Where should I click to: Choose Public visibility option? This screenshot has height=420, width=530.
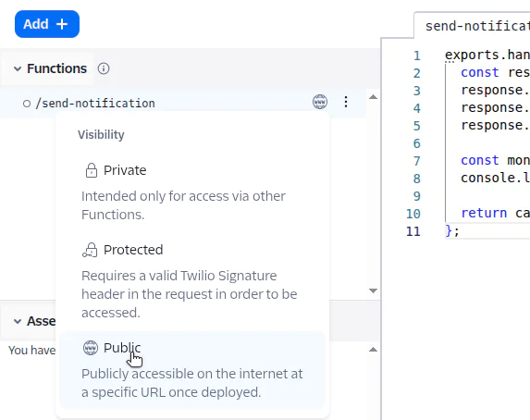click(192, 370)
